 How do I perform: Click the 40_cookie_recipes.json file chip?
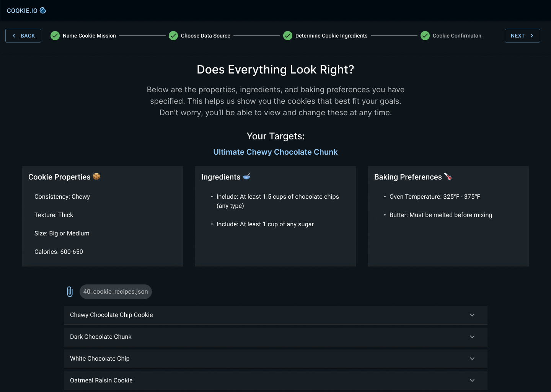coord(116,292)
